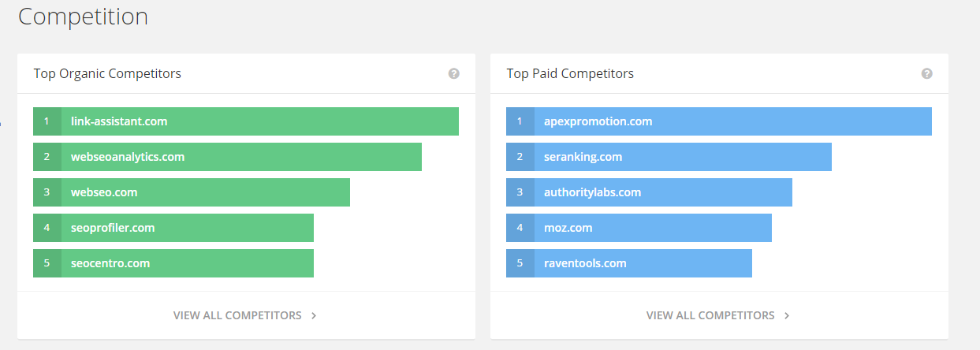The width and height of the screenshot is (980, 350).
Task: Click chevron arrow next to paid View All Competitors
Action: [787, 316]
